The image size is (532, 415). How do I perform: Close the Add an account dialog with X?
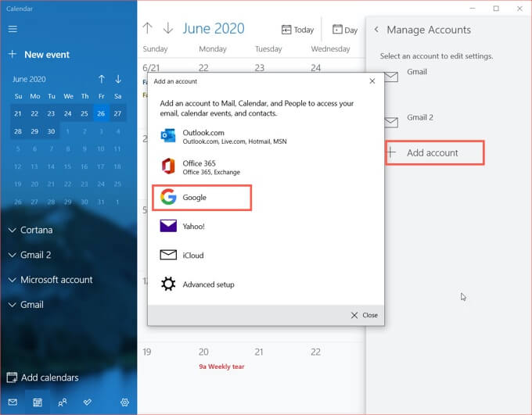pos(372,81)
